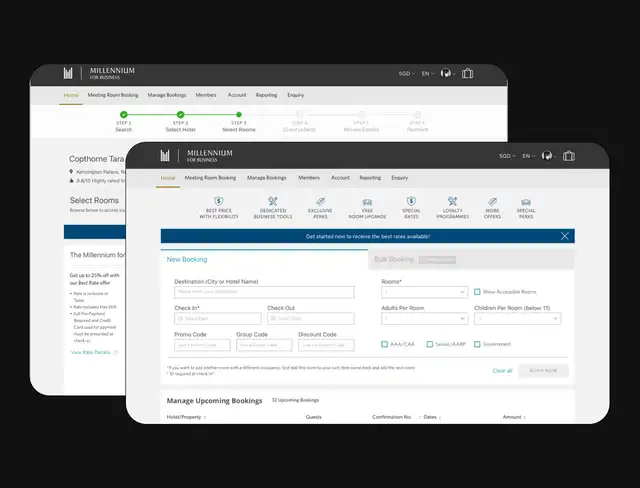640x488 pixels.
Task: Open Enquiry tab in front window
Action: pyautogui.click(x=400, y=178)
